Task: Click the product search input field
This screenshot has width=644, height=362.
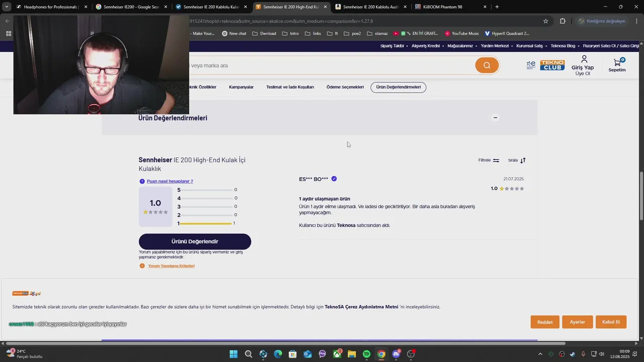Action: [331, 65]
